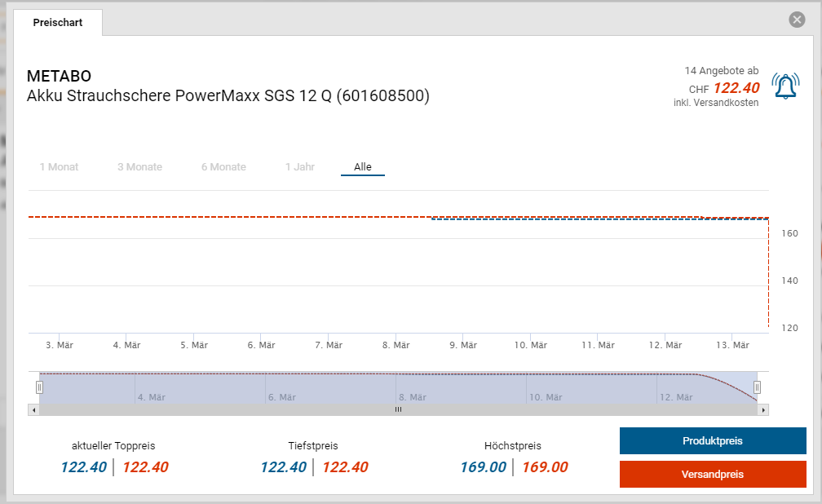Click the navigator scrollbar right arrow

(x=763, y=409)
